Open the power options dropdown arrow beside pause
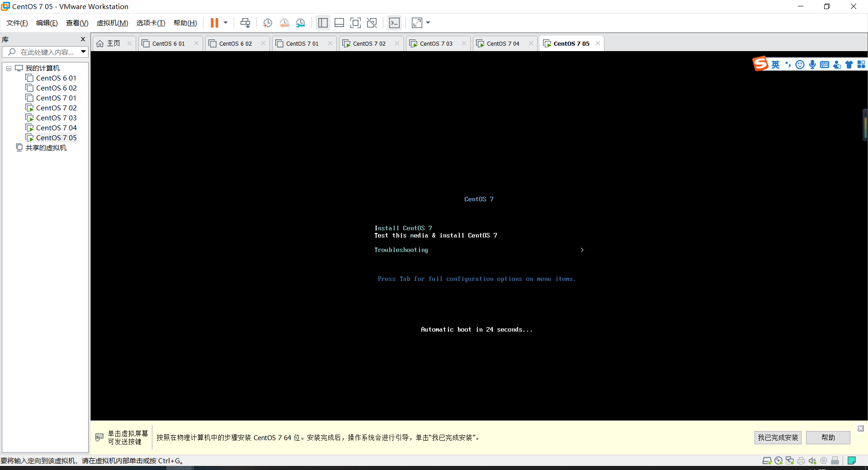 (226, 23)
